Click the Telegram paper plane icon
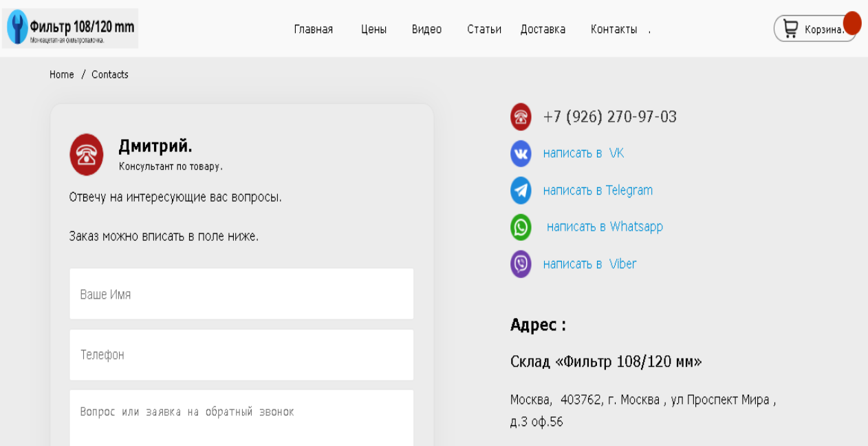 [521, 191]
